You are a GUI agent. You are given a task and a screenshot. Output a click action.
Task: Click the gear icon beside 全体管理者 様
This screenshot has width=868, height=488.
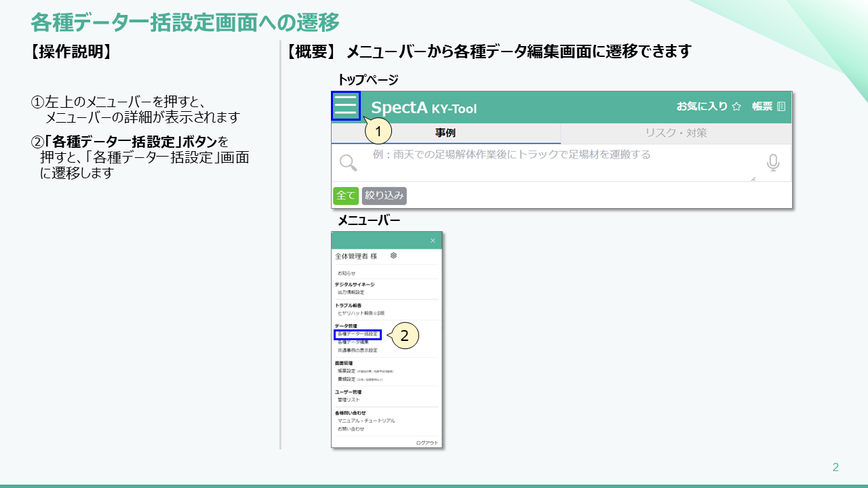[x=393, y=256]
